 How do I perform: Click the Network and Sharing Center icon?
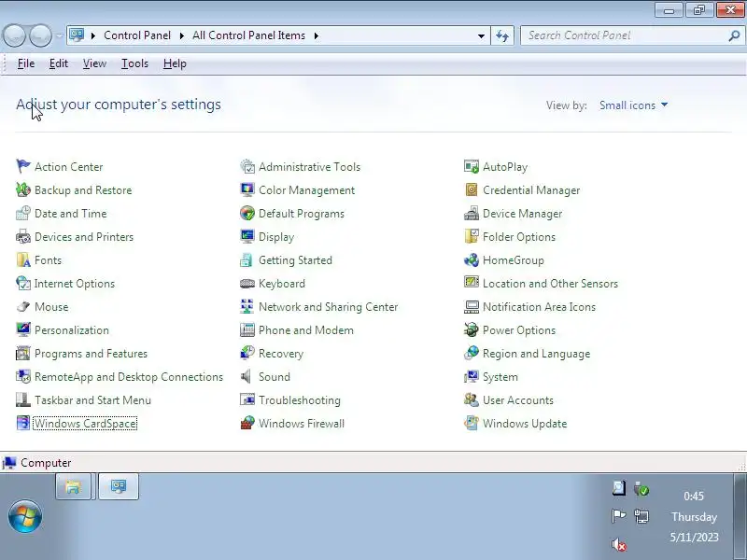pos(247,307)
